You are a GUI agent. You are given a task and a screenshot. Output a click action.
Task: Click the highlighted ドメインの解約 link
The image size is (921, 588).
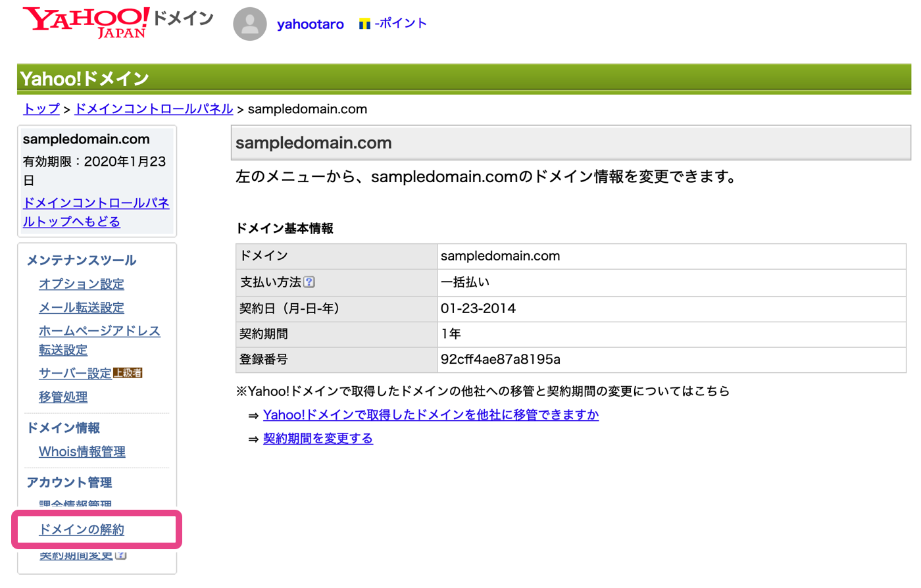point(82,530)
